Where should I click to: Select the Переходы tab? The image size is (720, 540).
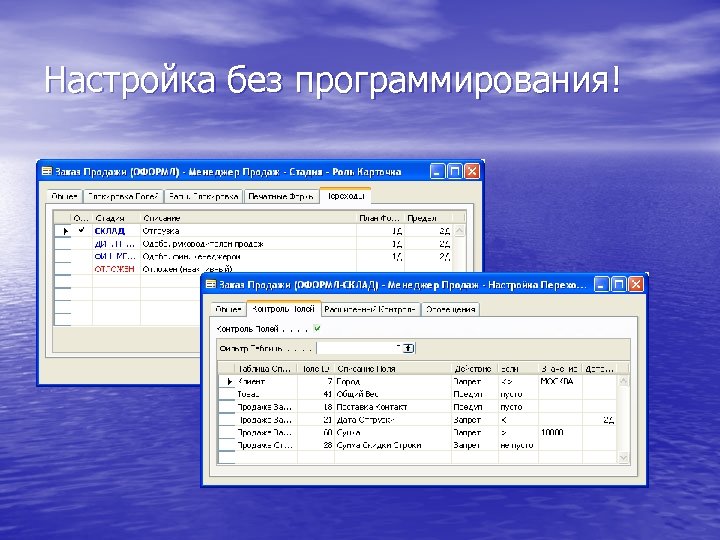tap(345, 196)
